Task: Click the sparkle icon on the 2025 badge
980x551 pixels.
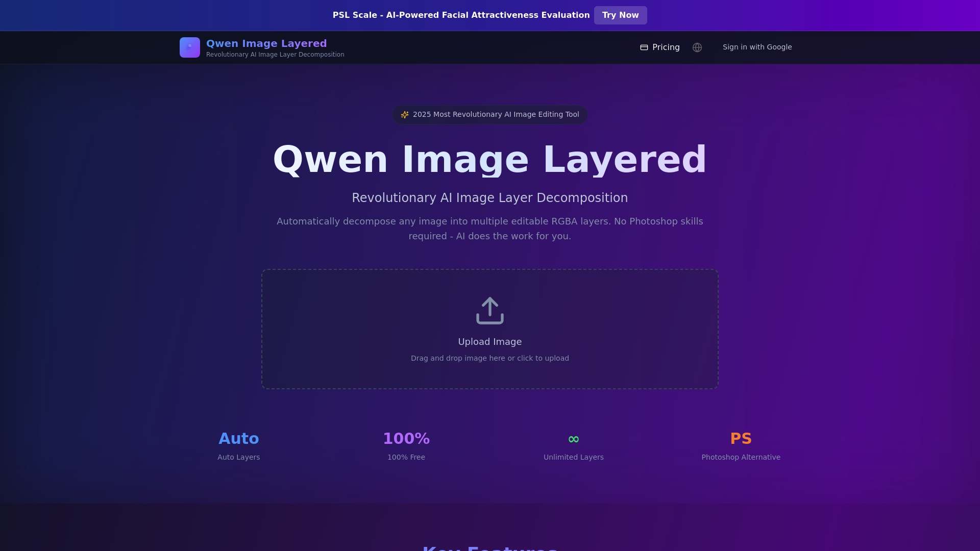Action: tap(405, 115)
